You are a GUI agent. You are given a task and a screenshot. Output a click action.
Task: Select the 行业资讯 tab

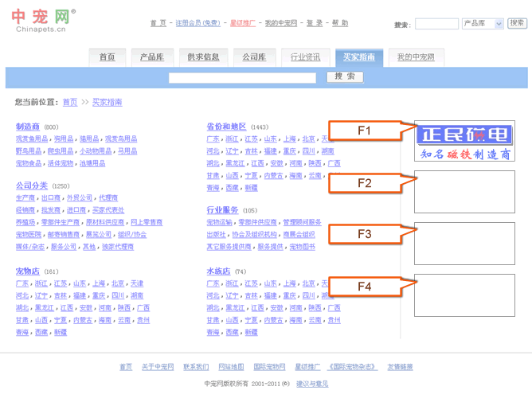pos(305,57)
